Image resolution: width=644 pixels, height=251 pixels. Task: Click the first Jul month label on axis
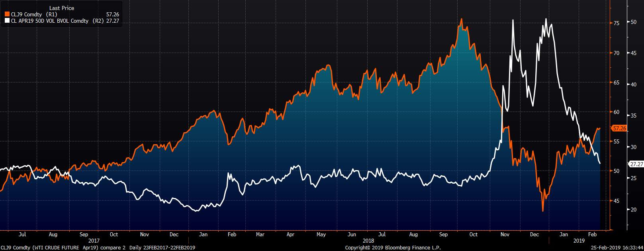[x=22, y=234]
